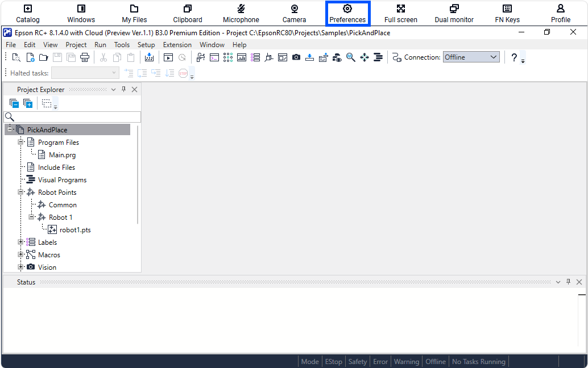Open the Task Manager chart icon
The image size is (588, 368).
(x=242, y=57)
